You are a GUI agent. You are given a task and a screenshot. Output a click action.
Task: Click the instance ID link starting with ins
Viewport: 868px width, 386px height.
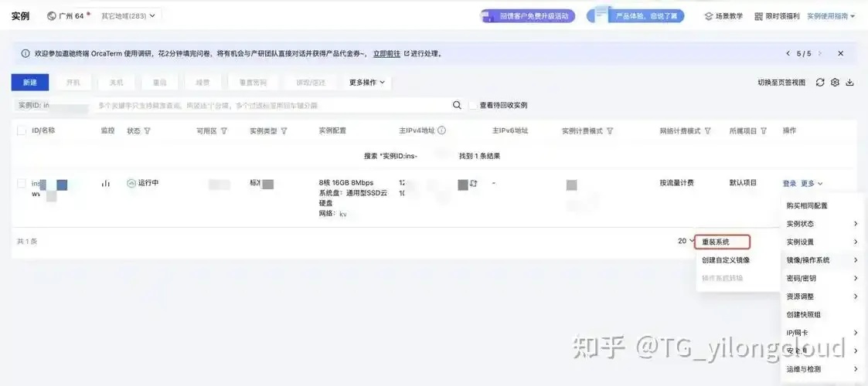(x=36, y=183)
